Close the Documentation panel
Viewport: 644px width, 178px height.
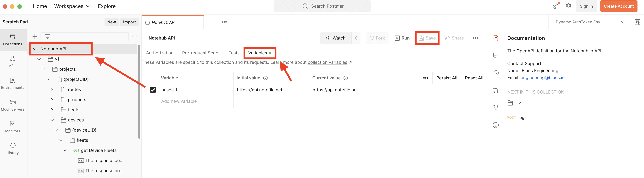[637, 38]
